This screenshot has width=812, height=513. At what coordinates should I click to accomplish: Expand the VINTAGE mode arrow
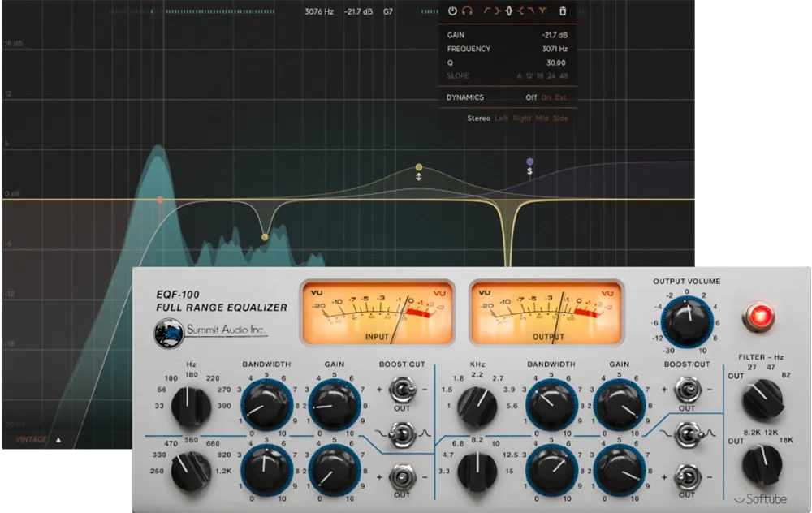tap(58, 440)
